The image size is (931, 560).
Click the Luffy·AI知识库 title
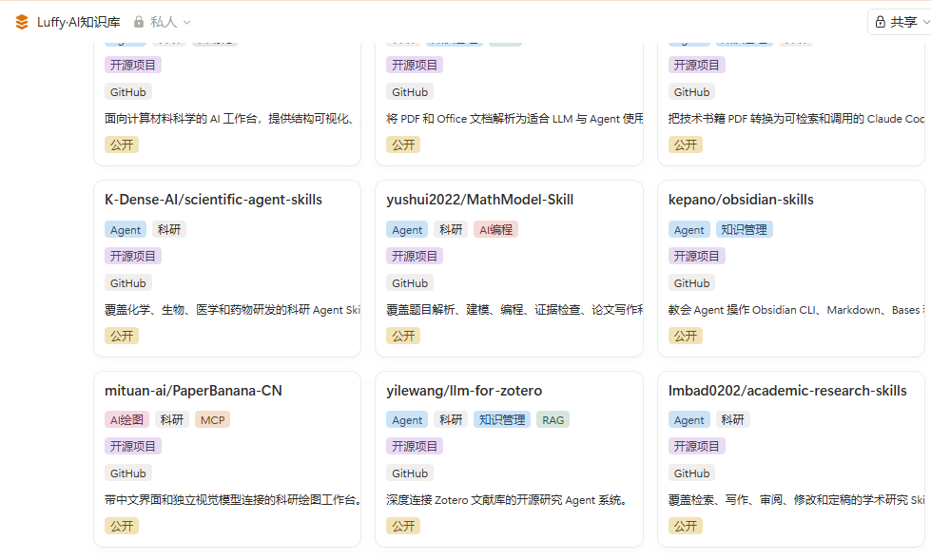78,22
